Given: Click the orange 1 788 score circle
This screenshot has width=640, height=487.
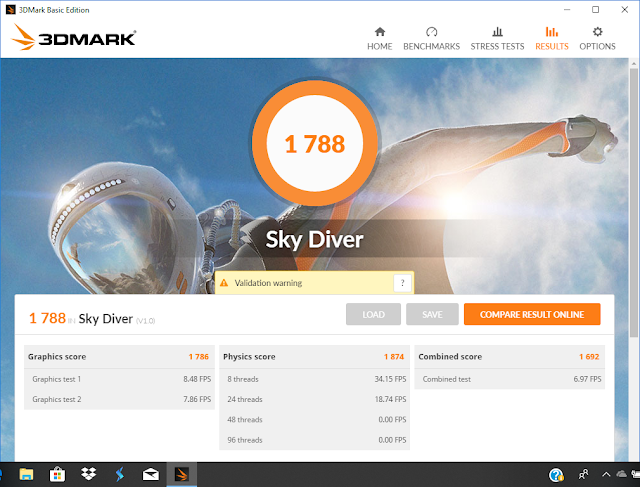Looking at the screenshot, I should tap(315, 144).
